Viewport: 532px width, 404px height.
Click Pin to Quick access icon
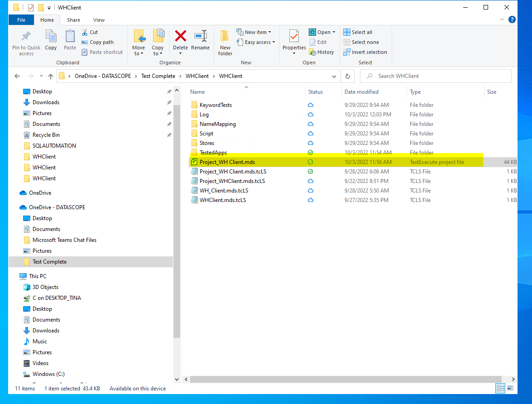coord(26,36)
